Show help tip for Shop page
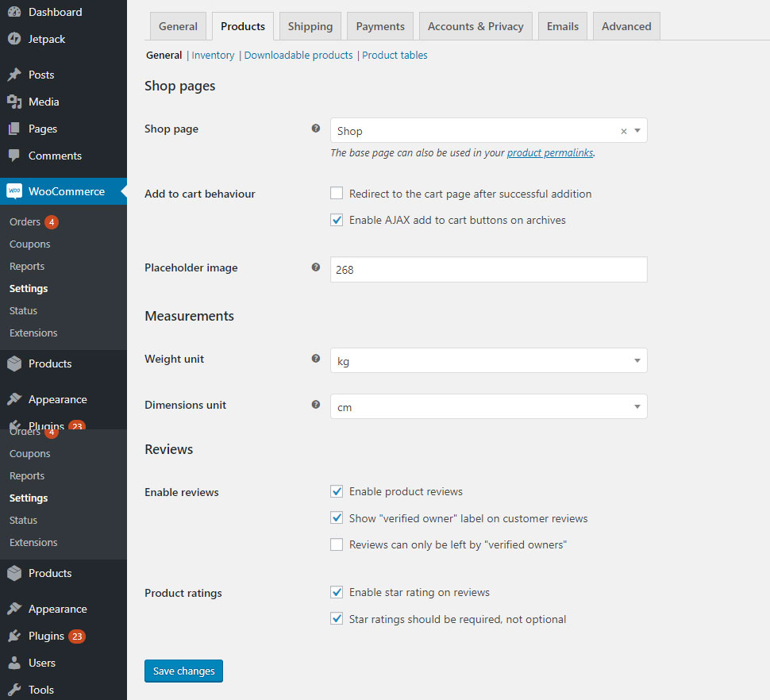 tap(316, 128)
